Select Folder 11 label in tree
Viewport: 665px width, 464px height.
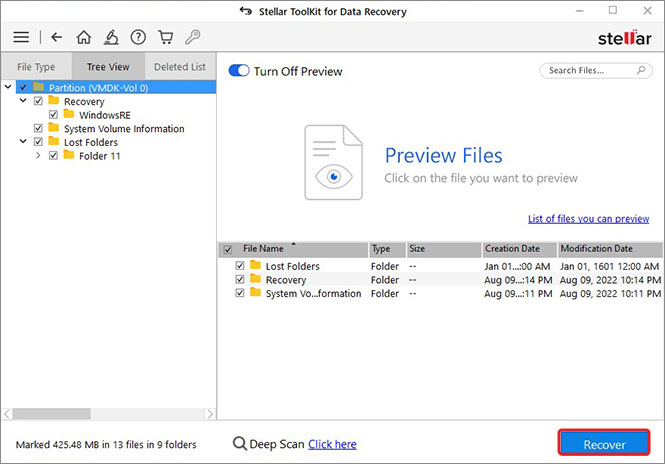click(100, 156)
